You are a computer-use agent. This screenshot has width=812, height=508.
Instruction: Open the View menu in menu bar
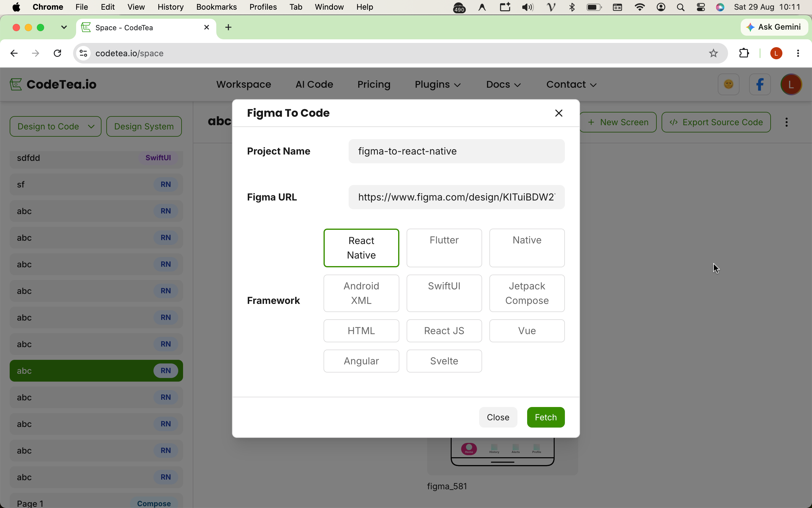136,7
